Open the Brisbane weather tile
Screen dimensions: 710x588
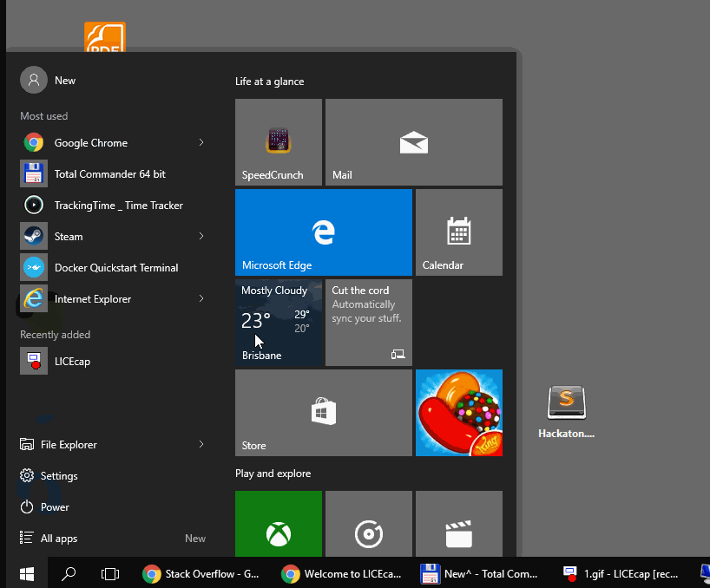(x=278, y=322)
